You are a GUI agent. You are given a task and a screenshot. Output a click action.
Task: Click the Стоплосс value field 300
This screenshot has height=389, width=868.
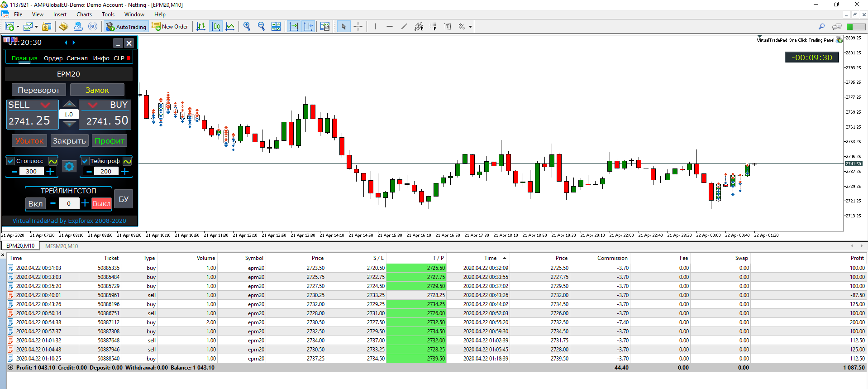click(x=31, y=172)
